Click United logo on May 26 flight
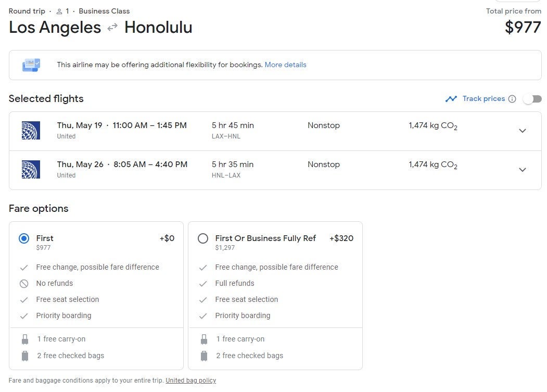Viewport: 547px width, 392px height. [31, 170]
